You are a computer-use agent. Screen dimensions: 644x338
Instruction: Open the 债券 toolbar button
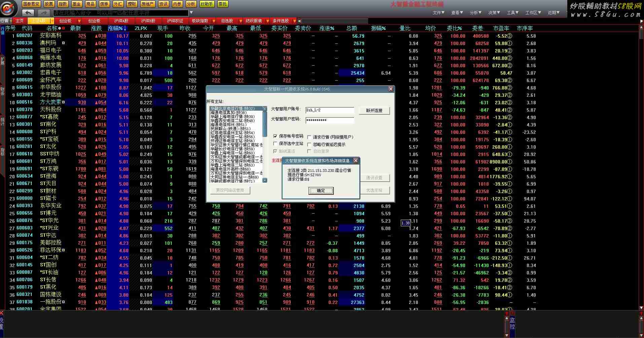click(x=104, y=4)
